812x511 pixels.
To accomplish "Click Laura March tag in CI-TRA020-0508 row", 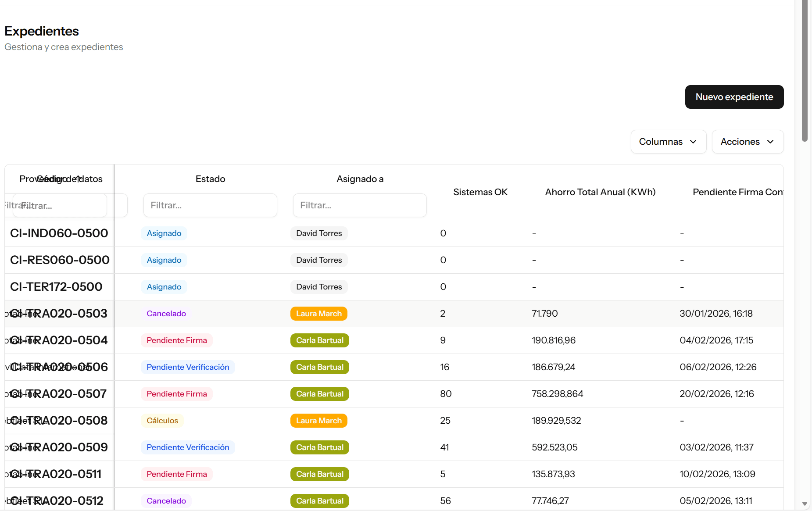I will pos(318,421).
